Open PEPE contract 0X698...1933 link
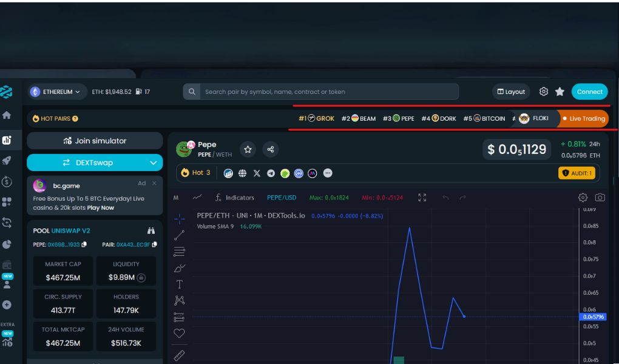Viewport: 619px width, 364px height. pos(64,244)
